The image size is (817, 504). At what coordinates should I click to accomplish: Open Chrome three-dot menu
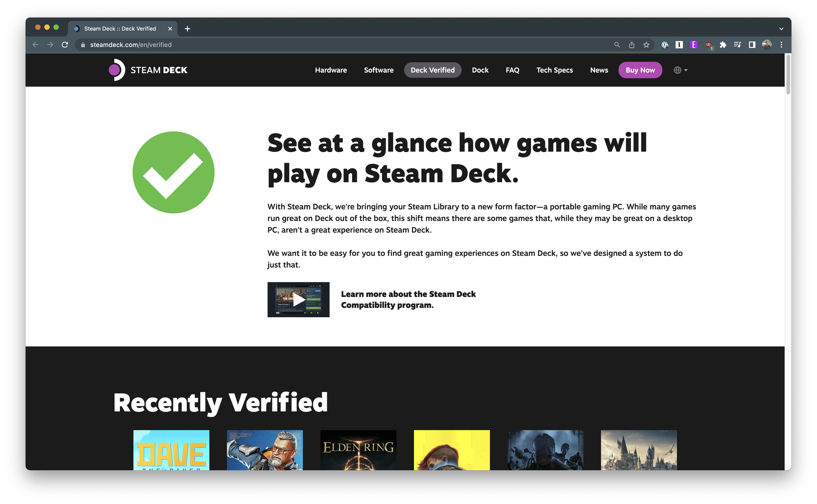(781, 45)
